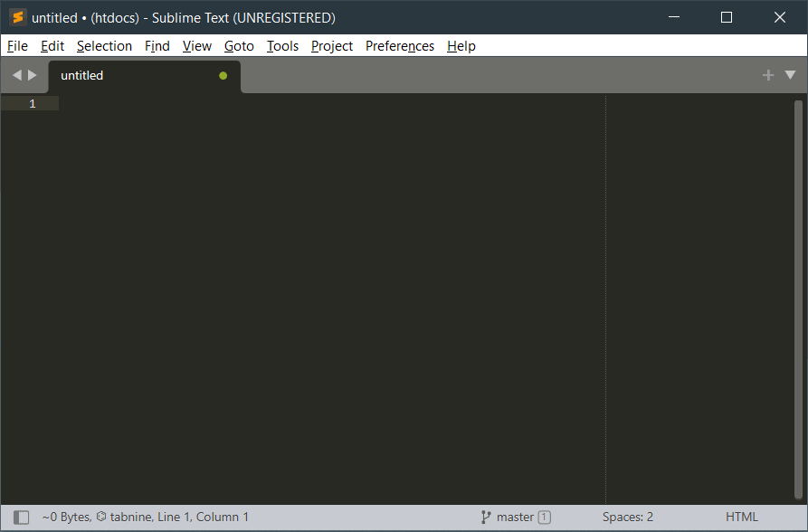Screen dimensions: 808x532
Task: Open the Find menu
Action: [157, 46]
